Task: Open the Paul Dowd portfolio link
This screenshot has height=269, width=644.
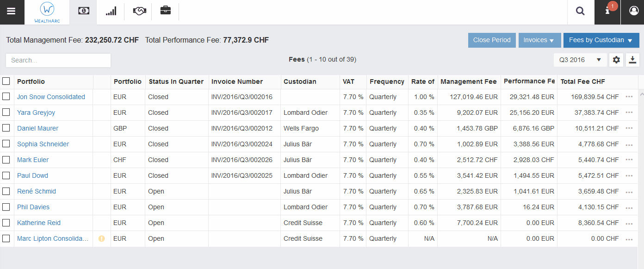Action: 32,175
